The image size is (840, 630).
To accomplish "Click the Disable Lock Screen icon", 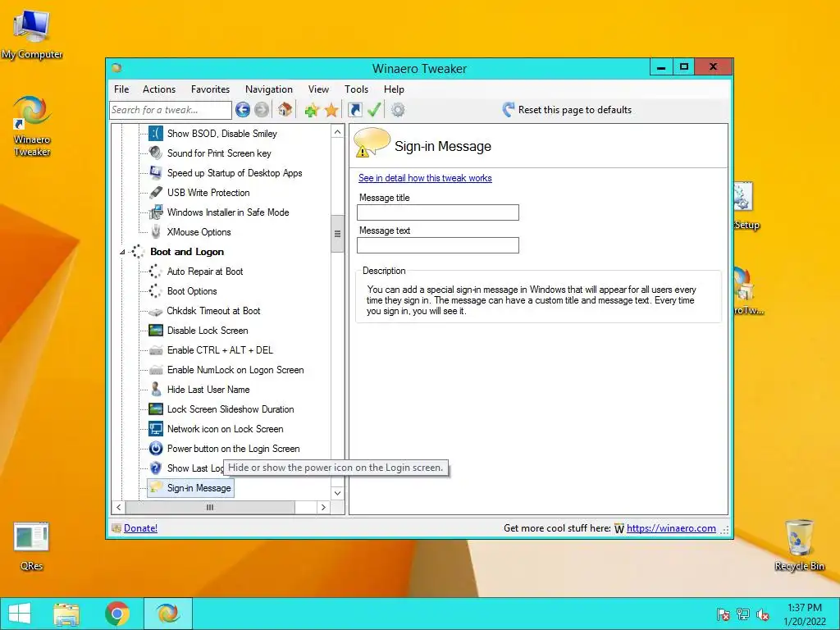I will 155,331.
